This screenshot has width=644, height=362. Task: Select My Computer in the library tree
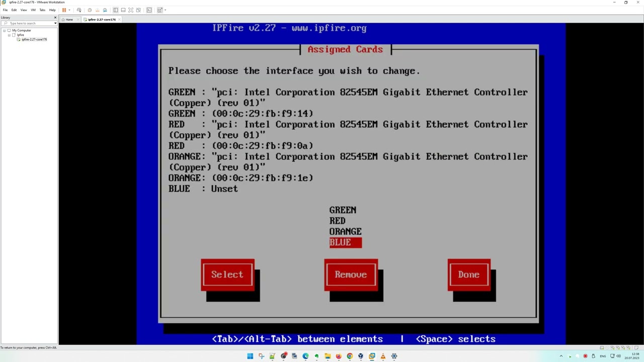[22, 30]
